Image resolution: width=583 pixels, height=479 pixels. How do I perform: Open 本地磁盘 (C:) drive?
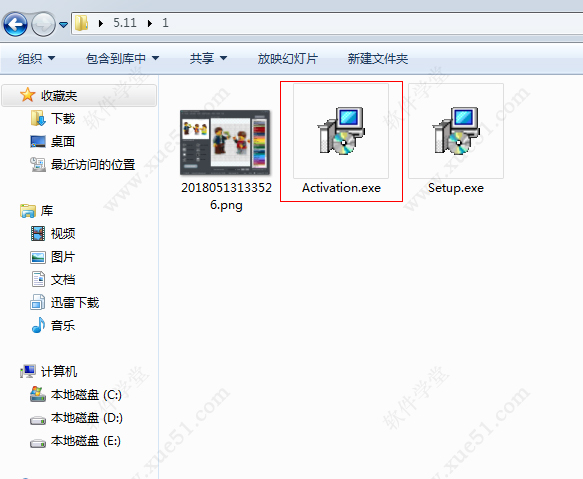point(76,395)
